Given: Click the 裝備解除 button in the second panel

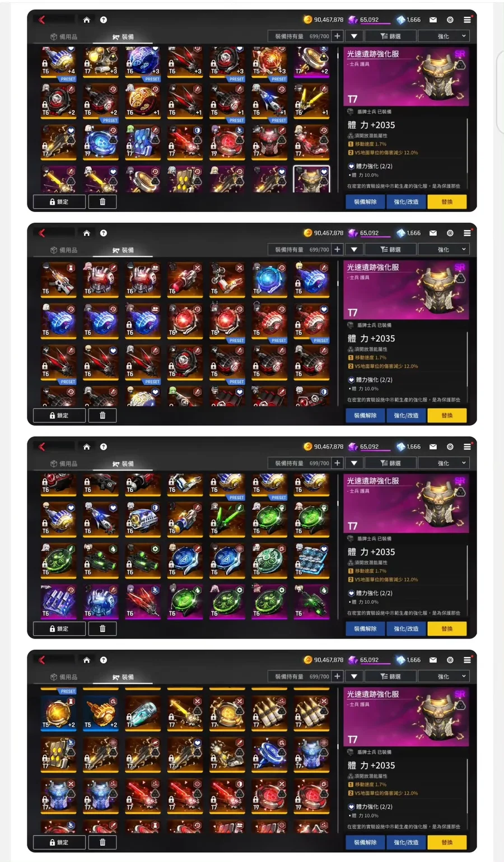Looking at the screenshot, I should 365,415.
